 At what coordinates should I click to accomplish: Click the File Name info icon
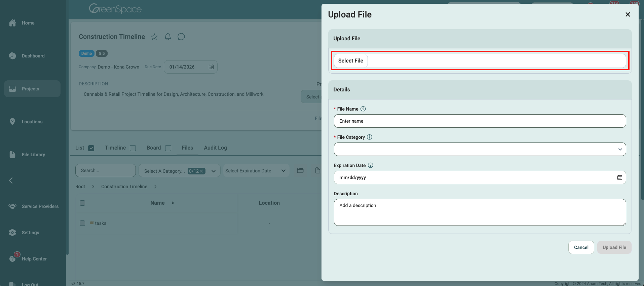363,109
